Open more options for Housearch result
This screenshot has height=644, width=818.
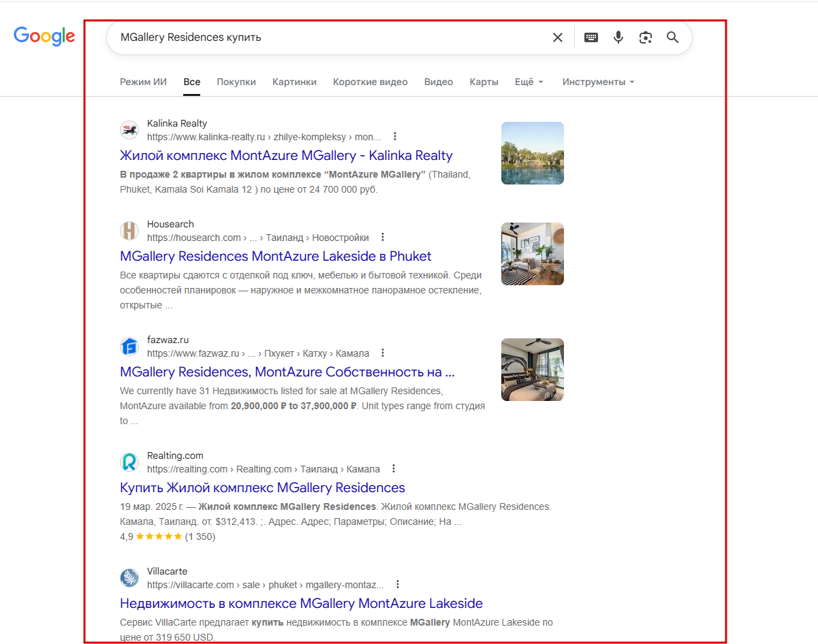coord(383,237)
